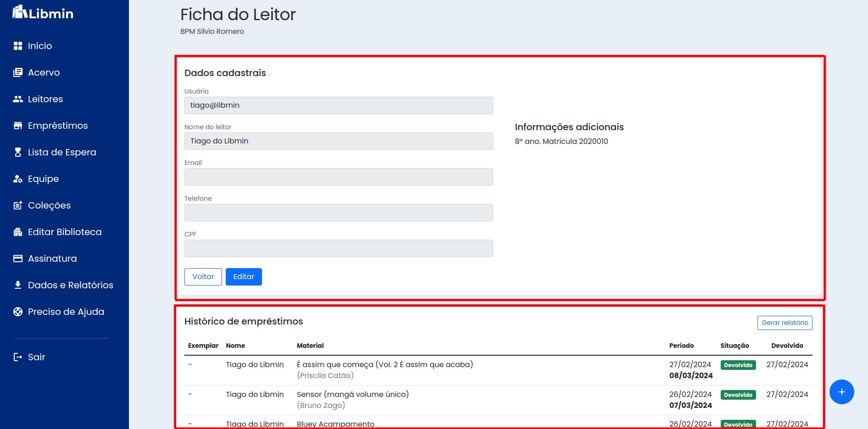Click the Coleções icon in sidebar

click(x=18, y=205)
